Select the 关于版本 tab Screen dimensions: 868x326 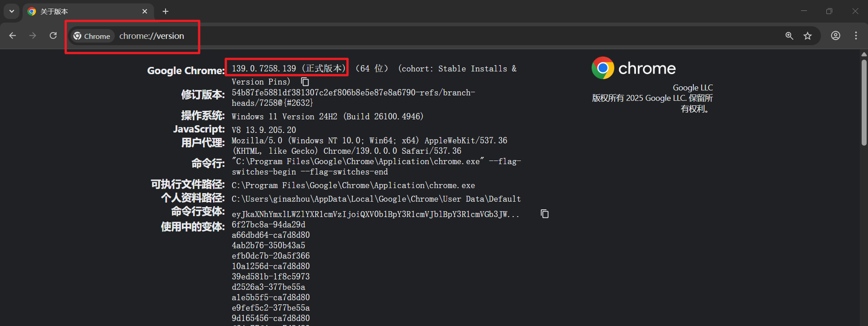coord(88,12)
